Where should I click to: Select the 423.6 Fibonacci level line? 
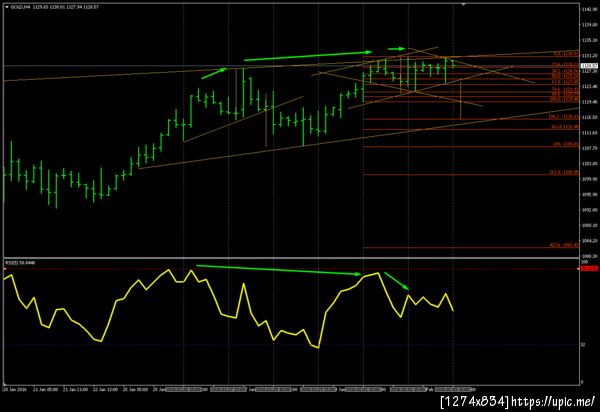[x=471, y=248]
